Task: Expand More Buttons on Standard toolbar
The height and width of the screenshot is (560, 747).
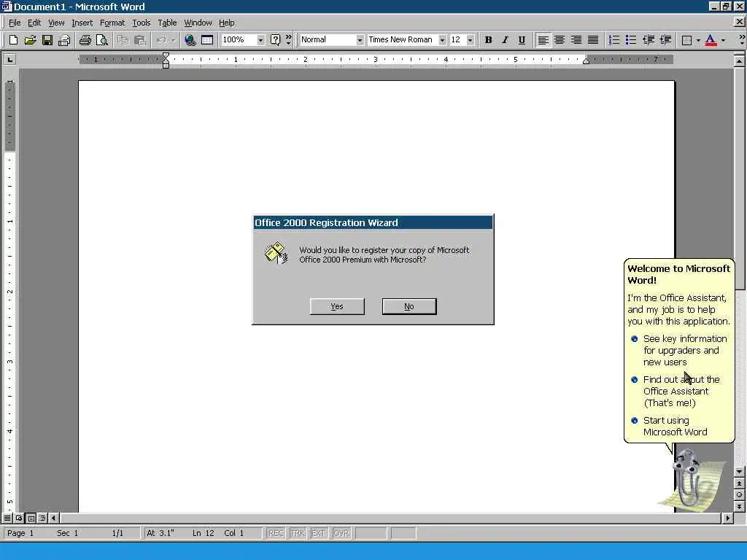Action: (x=289, y=40)
